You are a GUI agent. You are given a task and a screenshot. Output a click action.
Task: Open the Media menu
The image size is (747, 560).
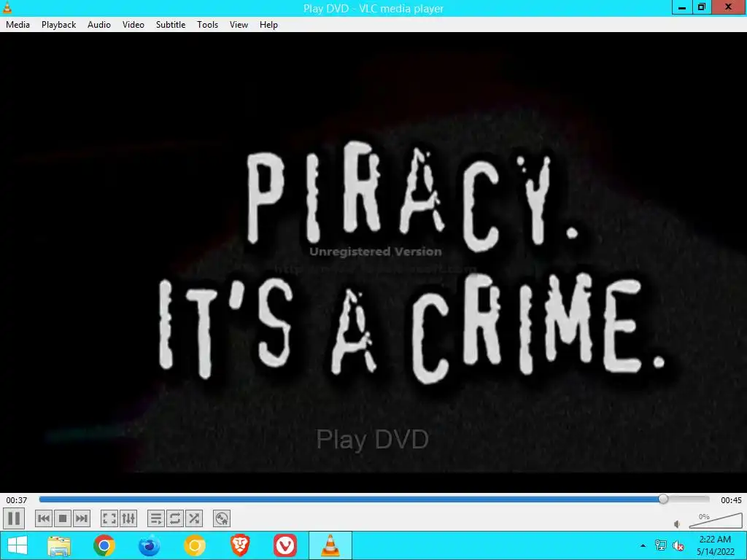pyautogui.click(x=18, y=25)
